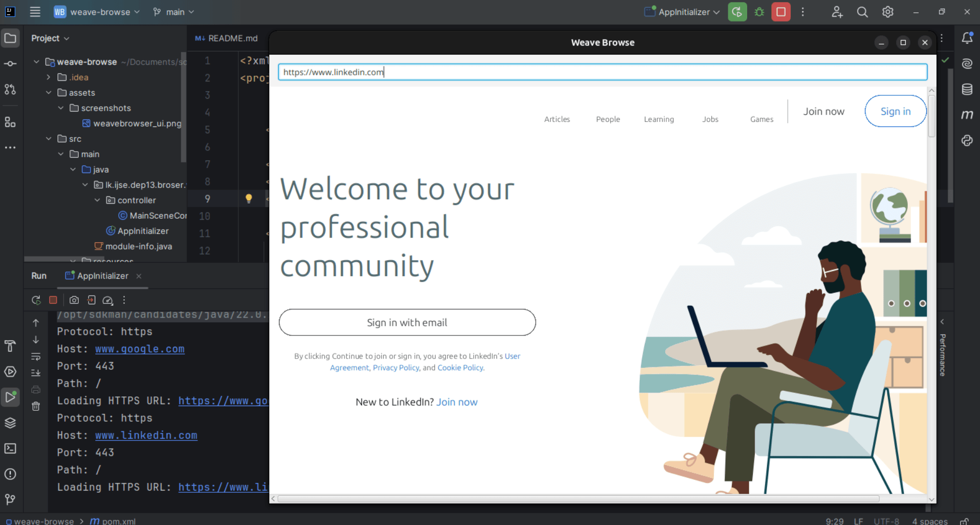This screenshot has width=980, height=525.
Task: Expand the .idea folder
Action: pos(49,77)
